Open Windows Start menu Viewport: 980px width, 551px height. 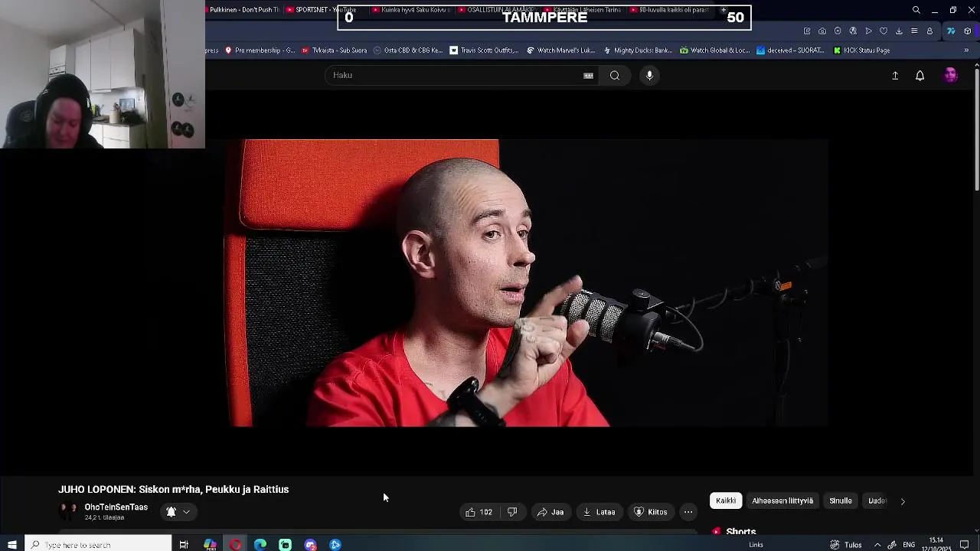11,545
